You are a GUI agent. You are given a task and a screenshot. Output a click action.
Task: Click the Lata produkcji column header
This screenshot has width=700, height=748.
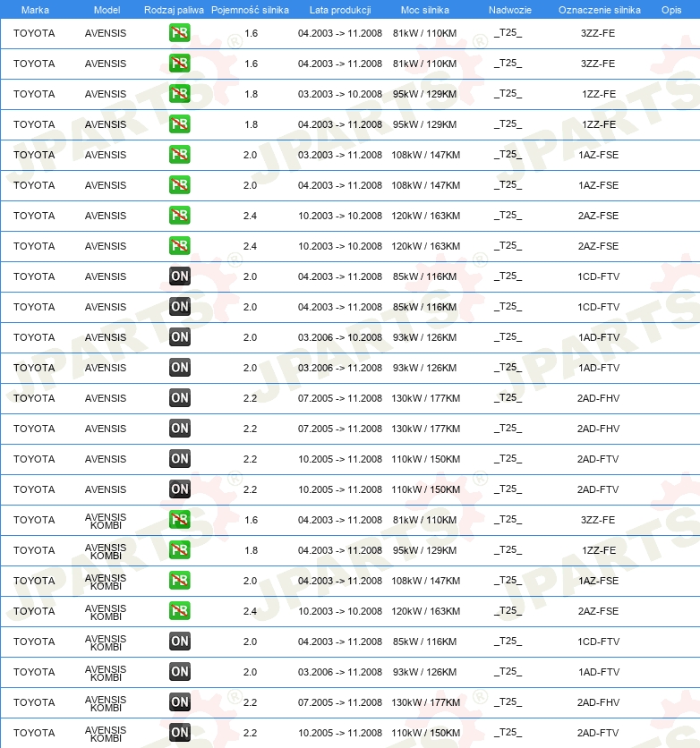click(340, 10)
